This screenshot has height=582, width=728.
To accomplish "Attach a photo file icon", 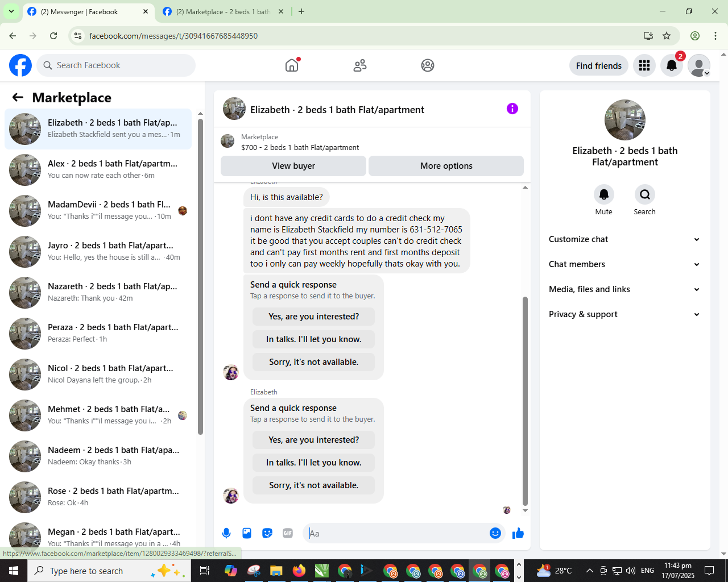I will [247, 533].
